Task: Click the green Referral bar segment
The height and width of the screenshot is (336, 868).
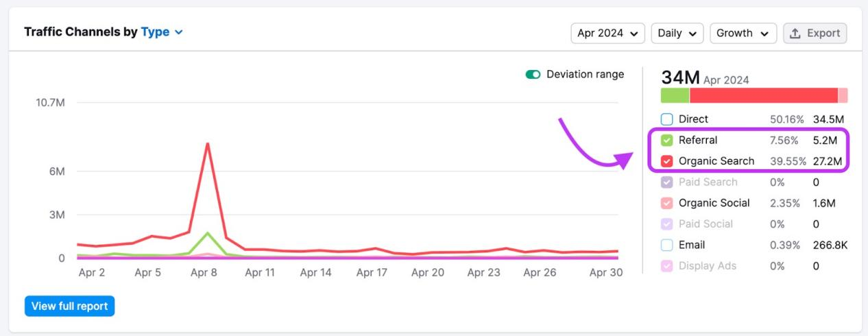Action: pyautogui.click(x=675, y=95)
